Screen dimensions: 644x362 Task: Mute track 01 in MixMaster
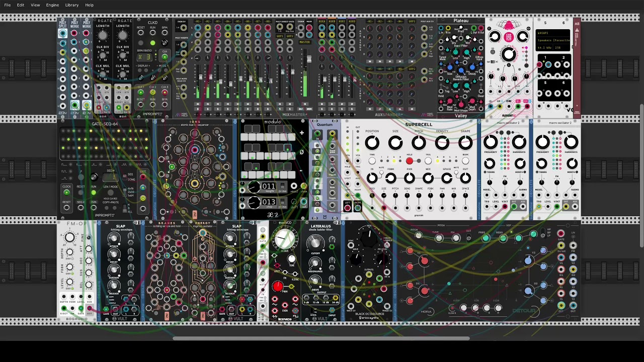[198, 104]
